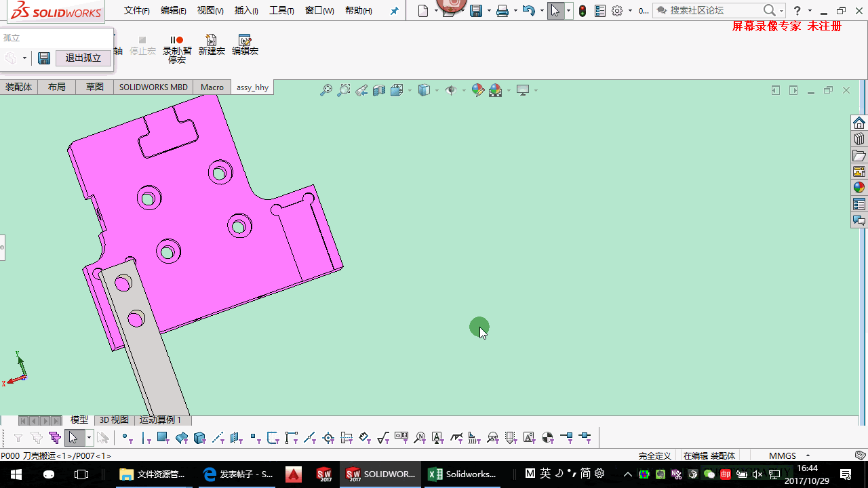
Task: Open the 工具(T) menu
Action: pyautogui.click(x=281, y=11)
